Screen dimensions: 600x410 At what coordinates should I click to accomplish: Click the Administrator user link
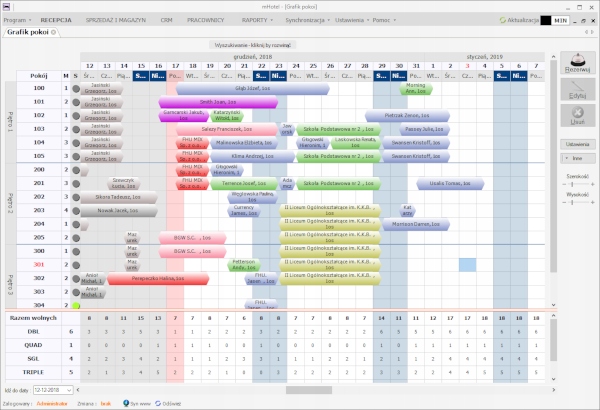52,403
